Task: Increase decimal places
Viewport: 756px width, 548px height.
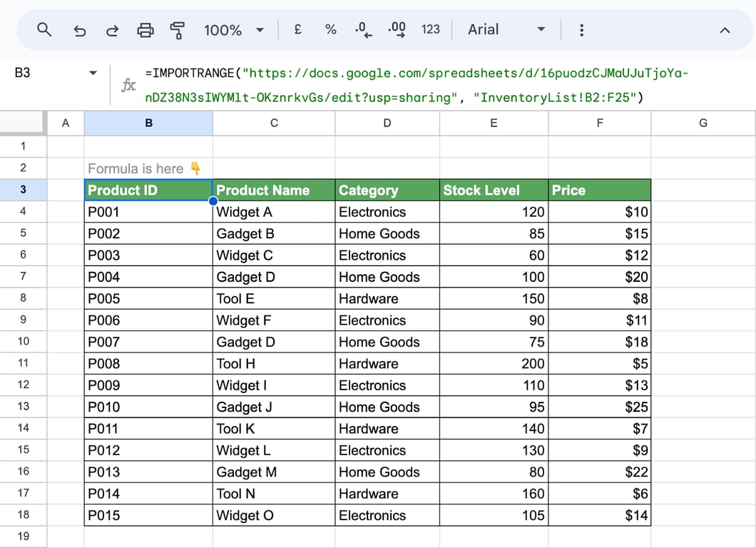Action: (397, 30)
